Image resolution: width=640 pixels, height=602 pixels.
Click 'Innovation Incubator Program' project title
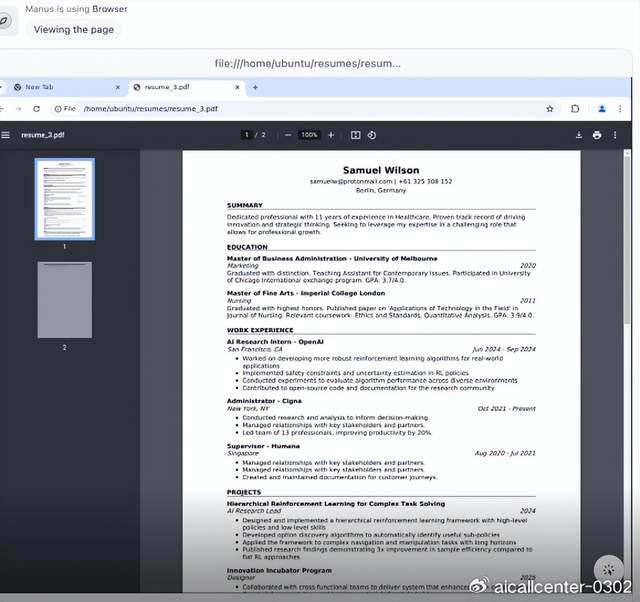[279, 571]
